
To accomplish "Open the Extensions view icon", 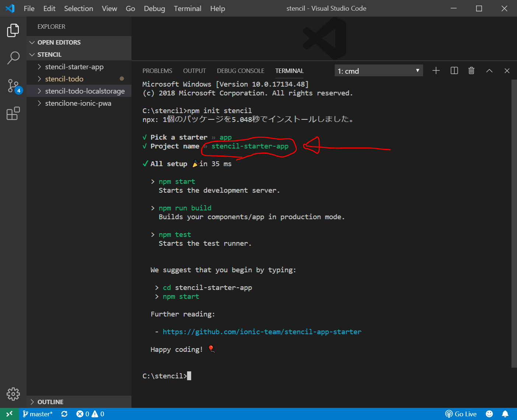I will 13,113.
